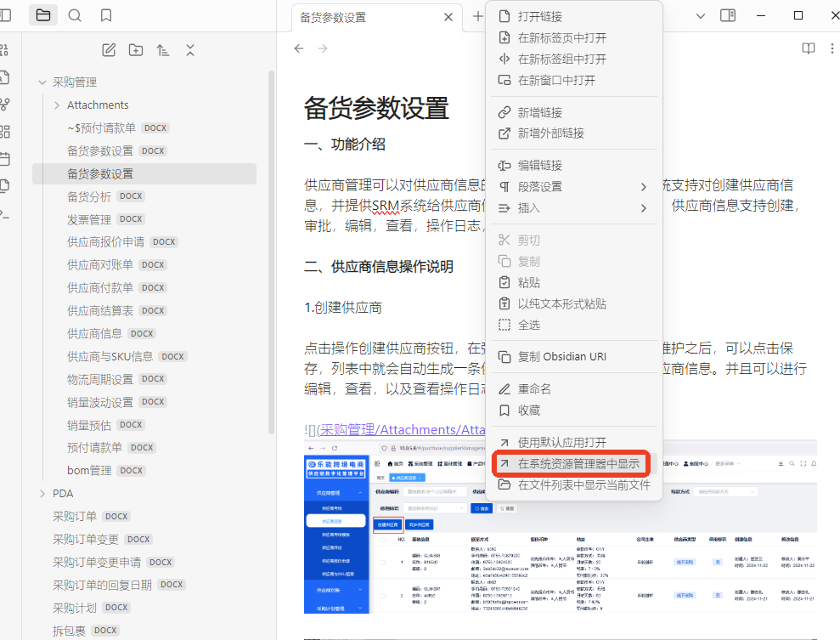840x640 pixels.
Task: Open the more options menu (three dots)
Action: (832, 48)
